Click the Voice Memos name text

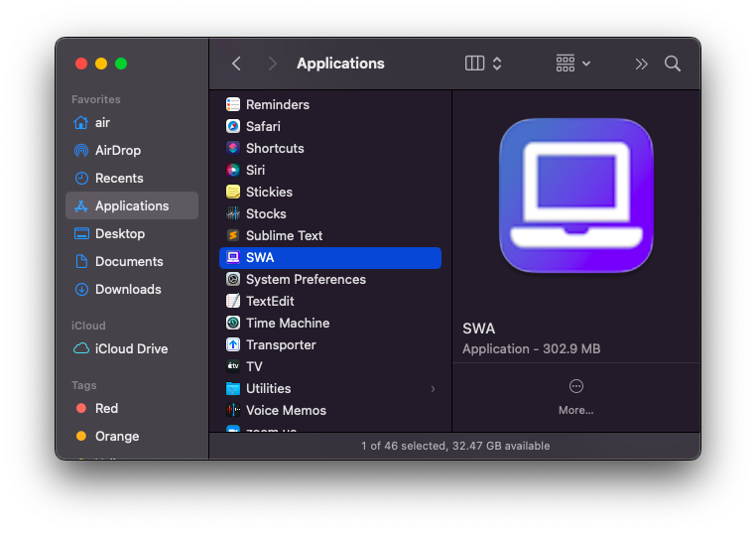click(x=286, y=411)
